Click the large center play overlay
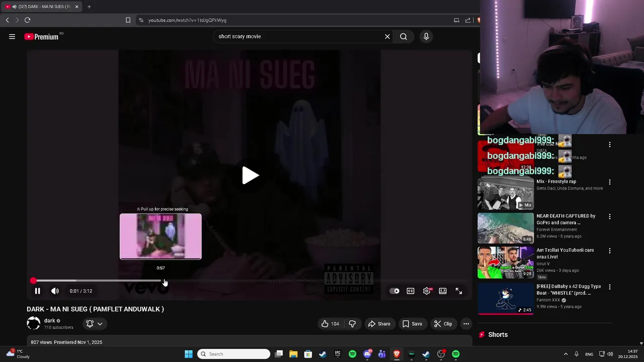 coord(250,175)
